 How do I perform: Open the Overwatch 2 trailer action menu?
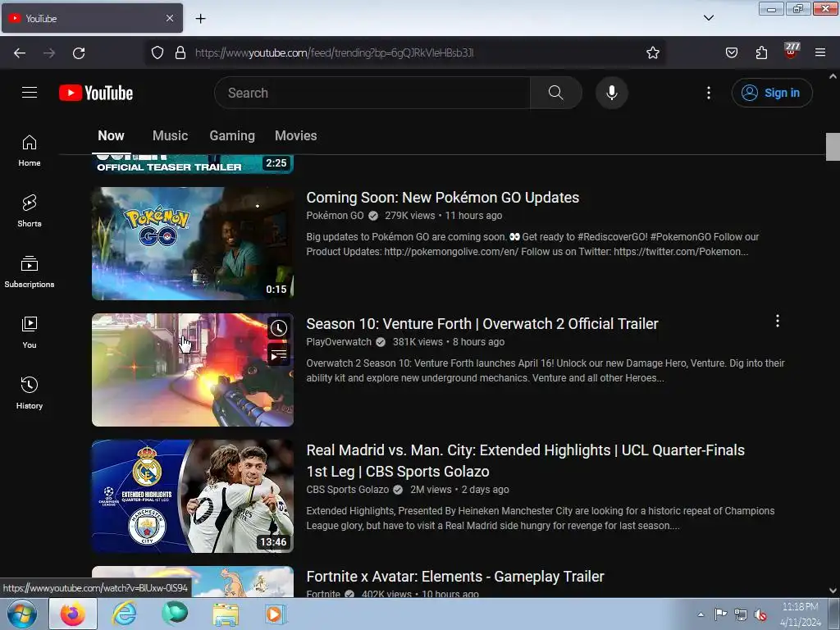point(778,321)
